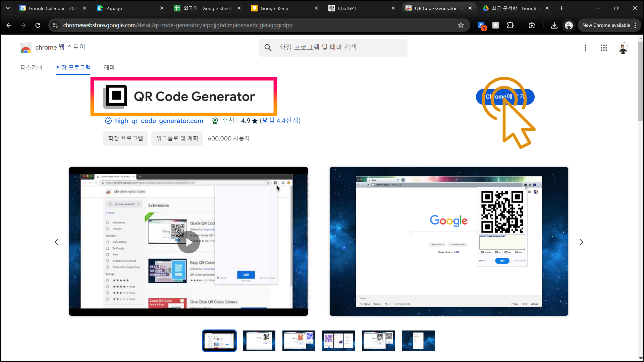The image size is (644, 362).
Task: Click the extension and theme search field
Action: [339, 48]
